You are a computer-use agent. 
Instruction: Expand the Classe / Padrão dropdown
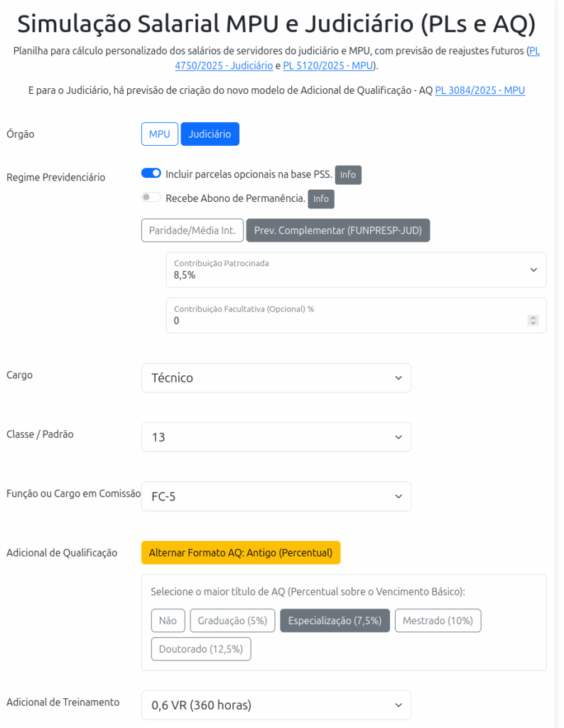[x=276, y=437]
